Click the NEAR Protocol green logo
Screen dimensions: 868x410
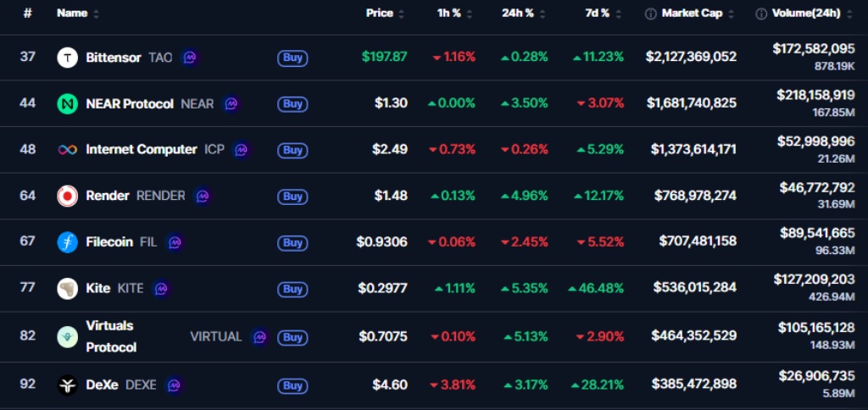(x=67, y=104)
